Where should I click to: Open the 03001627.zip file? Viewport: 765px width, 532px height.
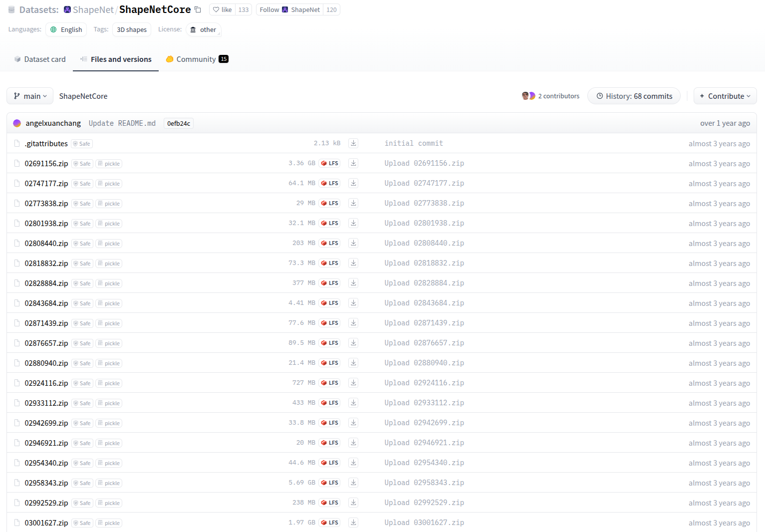coord(46,523)
